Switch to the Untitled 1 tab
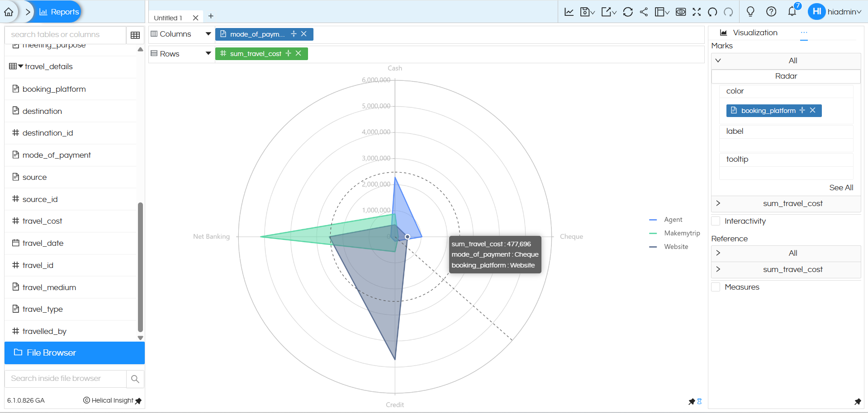The height and width of the screenshot is (413, 868). 168,18
